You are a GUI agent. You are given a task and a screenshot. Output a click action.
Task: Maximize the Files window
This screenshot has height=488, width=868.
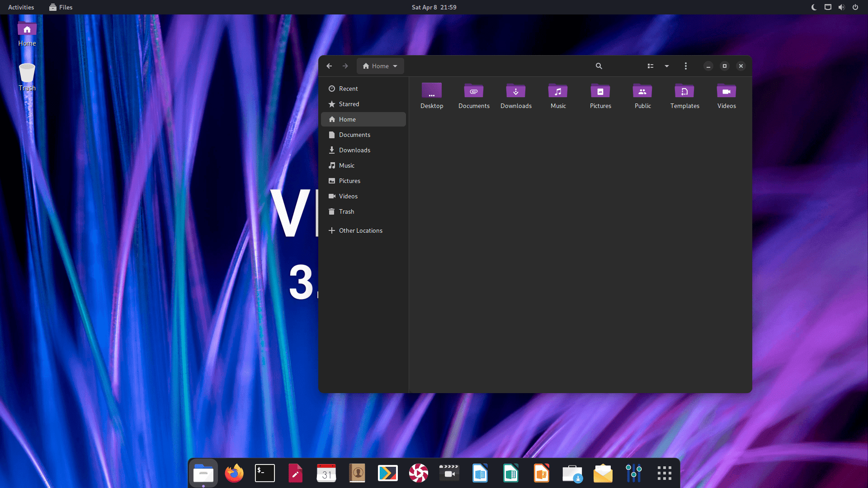tap(725, 66)
